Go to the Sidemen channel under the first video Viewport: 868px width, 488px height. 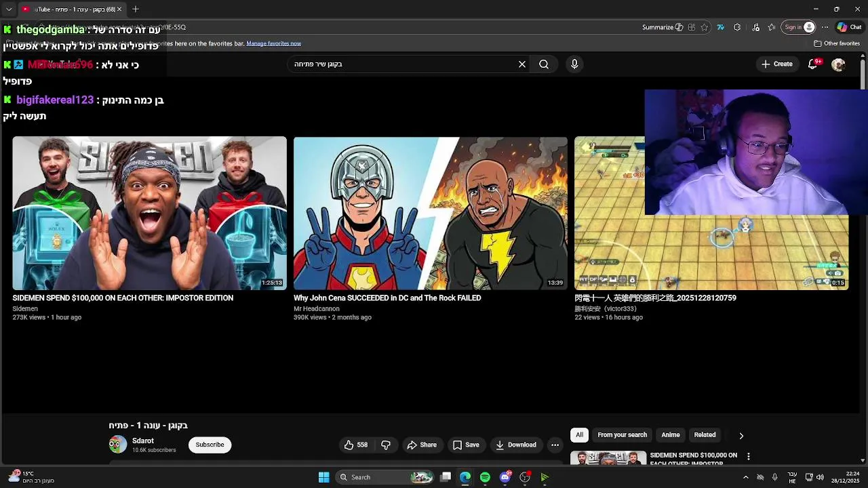tap(25, 308)
